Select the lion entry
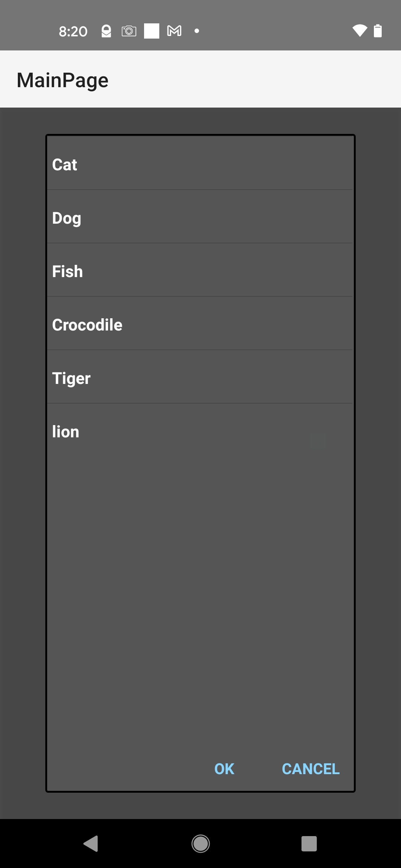401x868 pixels. tap(200, 432)
